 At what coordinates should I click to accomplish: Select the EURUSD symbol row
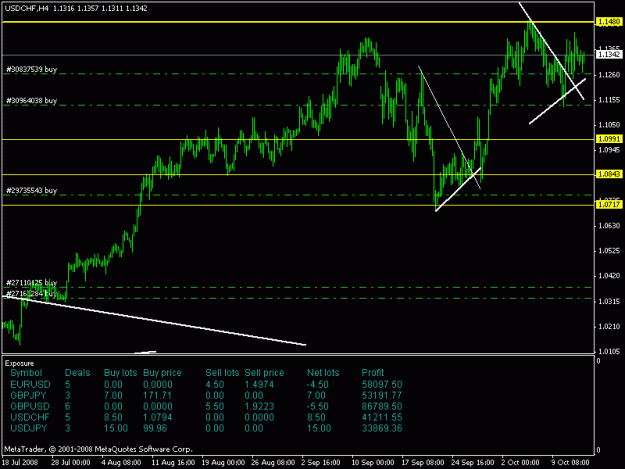click(x=206, y=385)
